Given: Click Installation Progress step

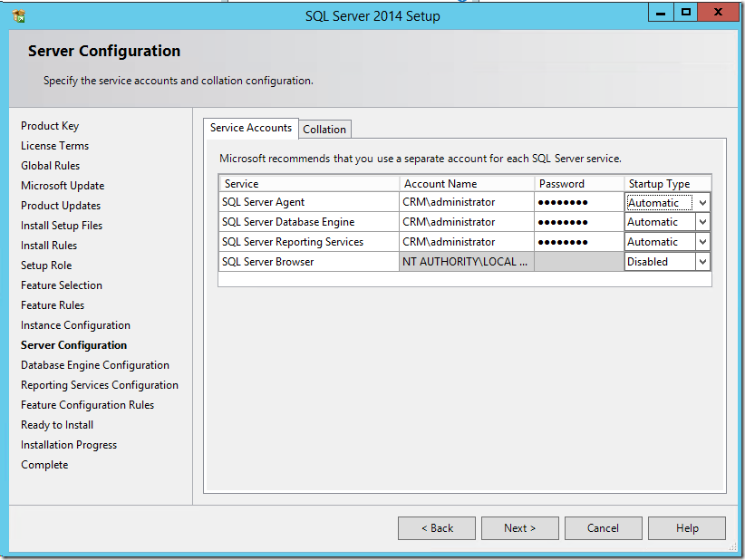Looking at the screenshot, I should coord(69,445).
